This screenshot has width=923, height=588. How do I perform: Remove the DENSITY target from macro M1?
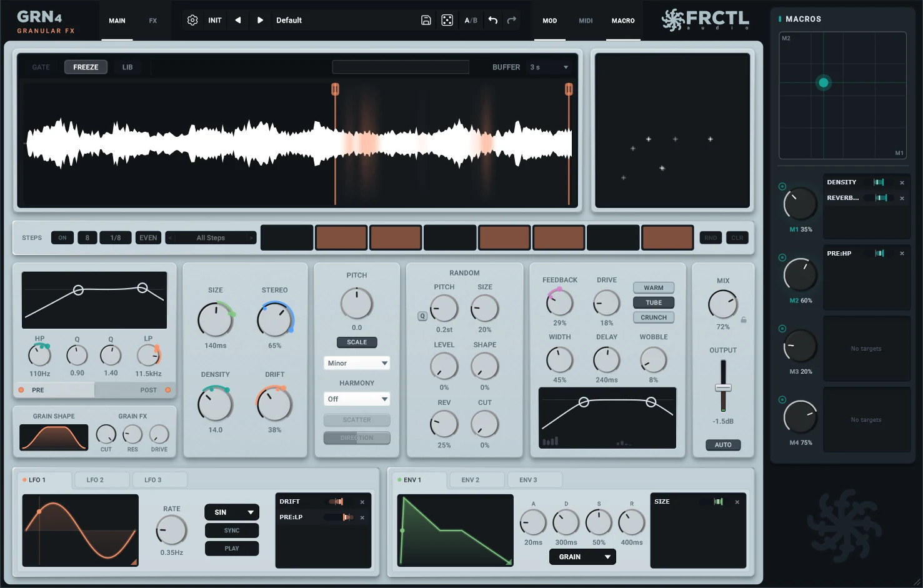point(902,182)
